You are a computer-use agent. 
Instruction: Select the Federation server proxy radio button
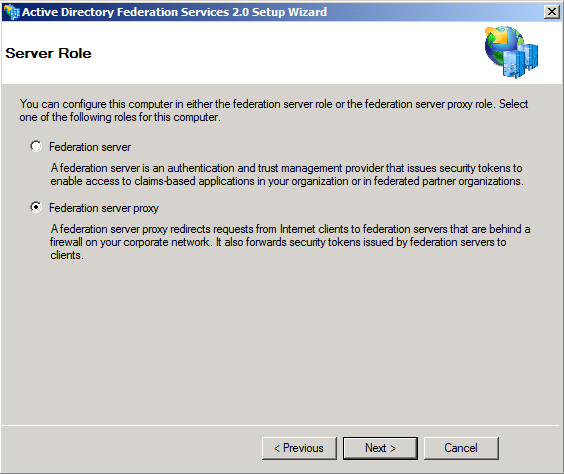pyautogui.click(x=36, y=207)
